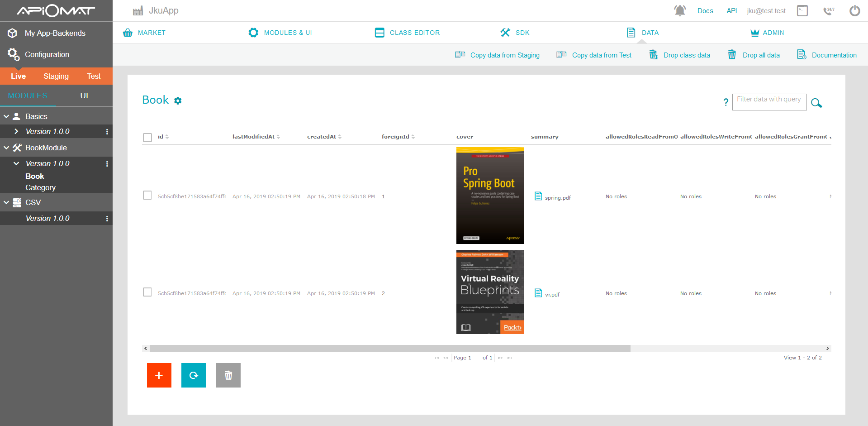Toggle the select-all rows checkbox
The height and width of the screenshot is (426, 868).
click(147, 137)
